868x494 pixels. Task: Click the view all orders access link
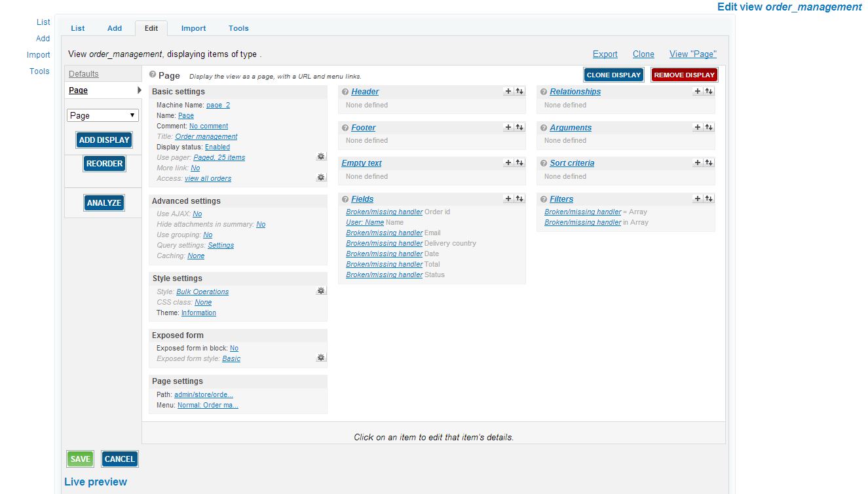click(208, 178)
